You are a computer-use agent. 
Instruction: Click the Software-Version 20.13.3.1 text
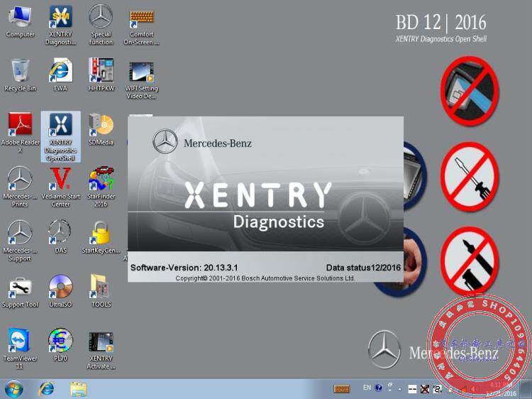coord(184,268)
